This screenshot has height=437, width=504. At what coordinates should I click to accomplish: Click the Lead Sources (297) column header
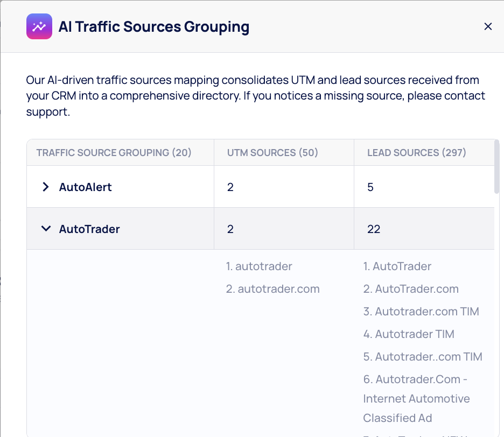coord(416,152)
